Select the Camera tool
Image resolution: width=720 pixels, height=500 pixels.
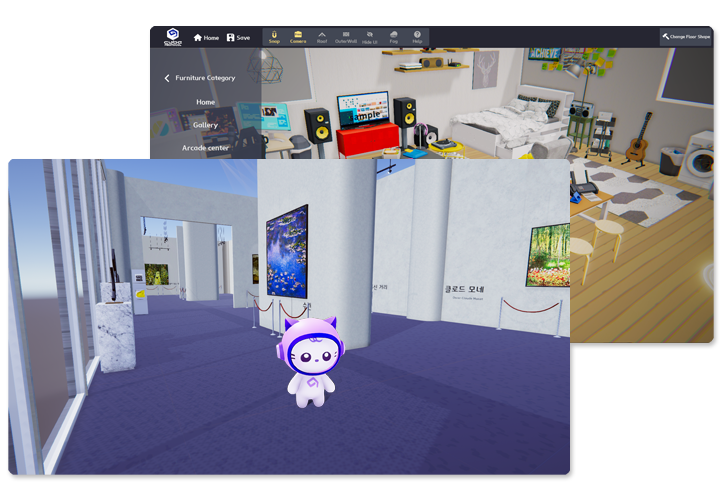(298, 37)
